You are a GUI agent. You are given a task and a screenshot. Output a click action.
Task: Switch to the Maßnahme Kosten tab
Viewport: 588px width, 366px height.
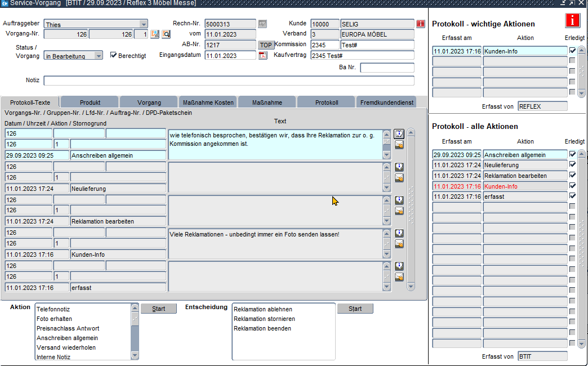tap(208, 102)
